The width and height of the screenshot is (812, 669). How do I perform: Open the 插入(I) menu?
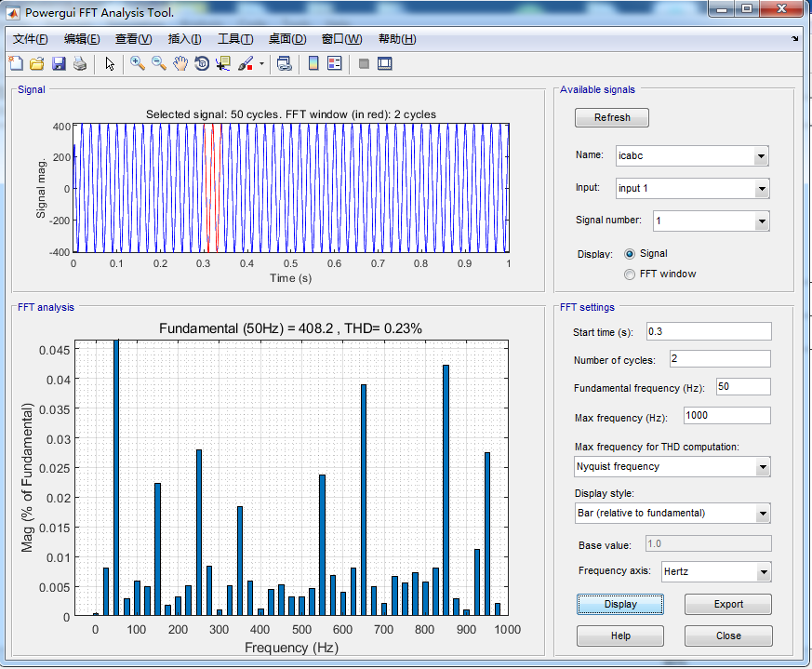tap(184, 39)
